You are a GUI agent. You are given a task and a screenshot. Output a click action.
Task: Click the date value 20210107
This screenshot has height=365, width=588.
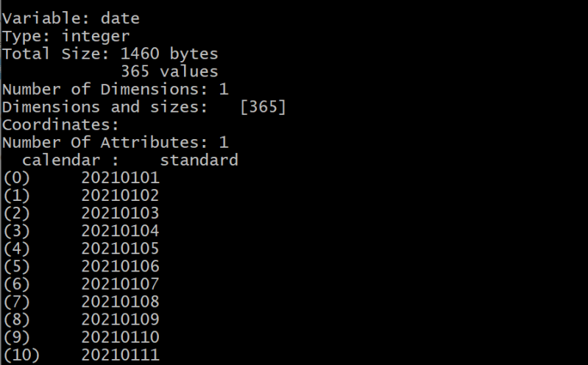tap(120, 283)
